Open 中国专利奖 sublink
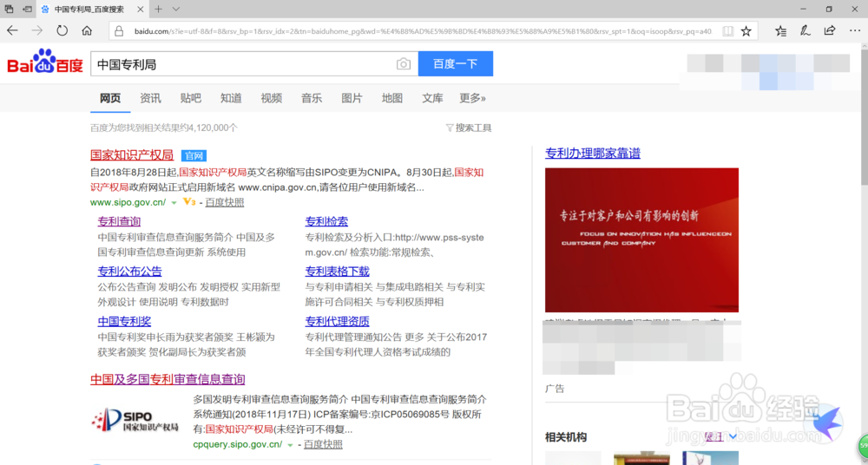 124,321
